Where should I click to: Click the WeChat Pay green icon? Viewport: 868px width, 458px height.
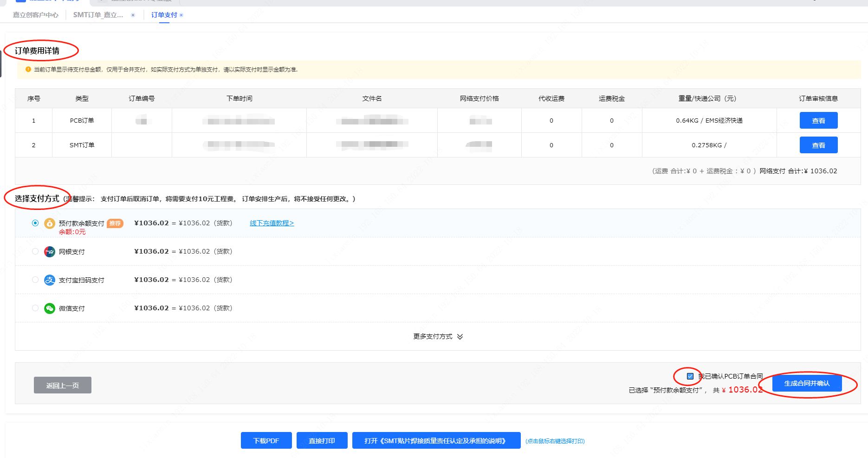(x=50, y=308)
